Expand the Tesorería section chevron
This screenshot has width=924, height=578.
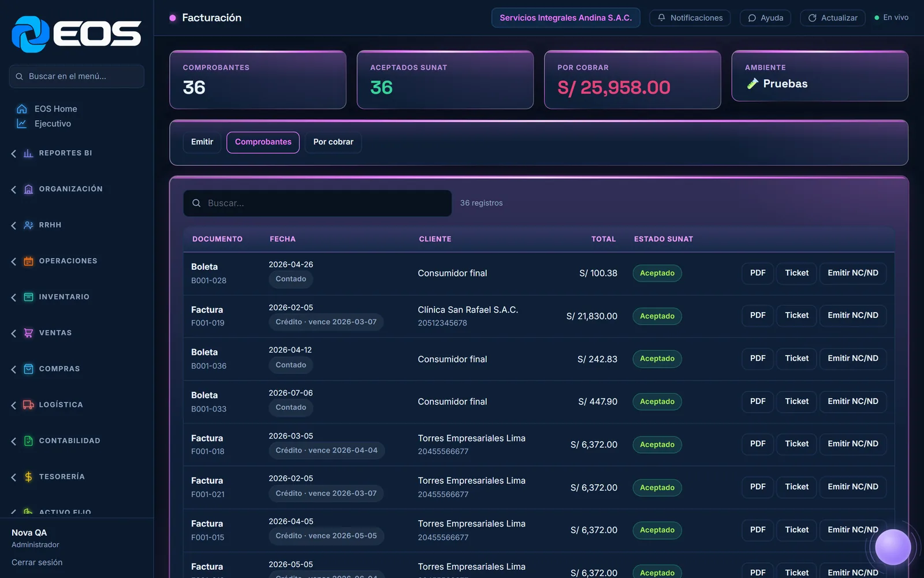[x=14, y=477]
